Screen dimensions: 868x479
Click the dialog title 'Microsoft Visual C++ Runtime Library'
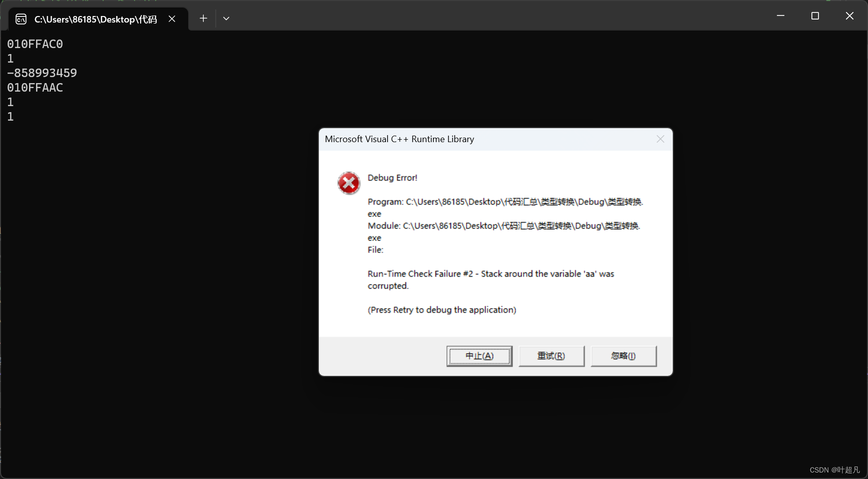click(399, 139)
